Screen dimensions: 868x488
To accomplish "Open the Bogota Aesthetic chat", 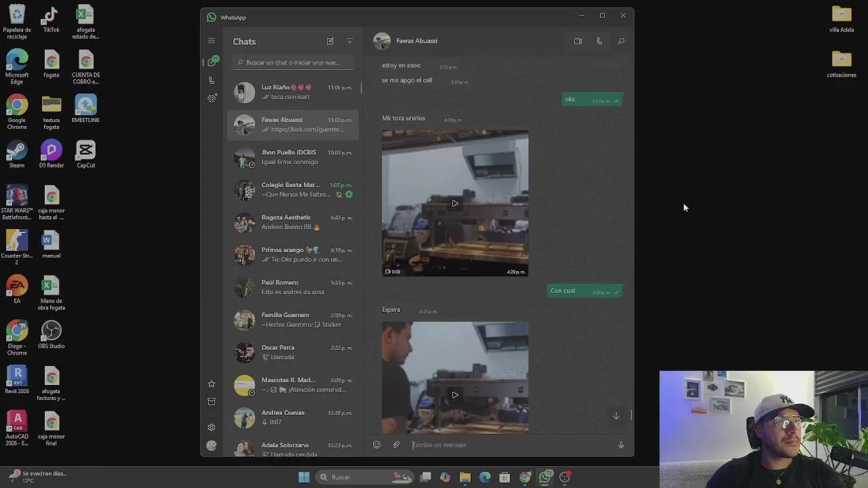I will click(x=293, y=222).
